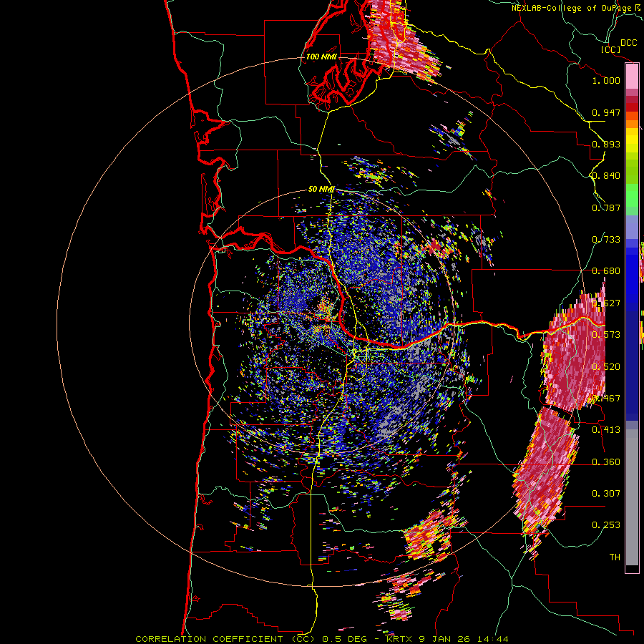The width and height of the screenshot is (644, 644).
Task: Click the 0.840 color scale label
Action: [606, 176]
